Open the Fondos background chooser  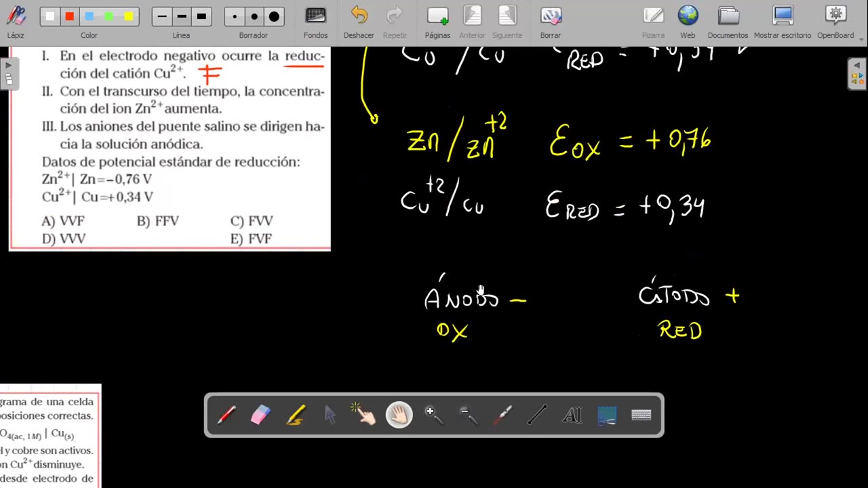pos(315,22)
